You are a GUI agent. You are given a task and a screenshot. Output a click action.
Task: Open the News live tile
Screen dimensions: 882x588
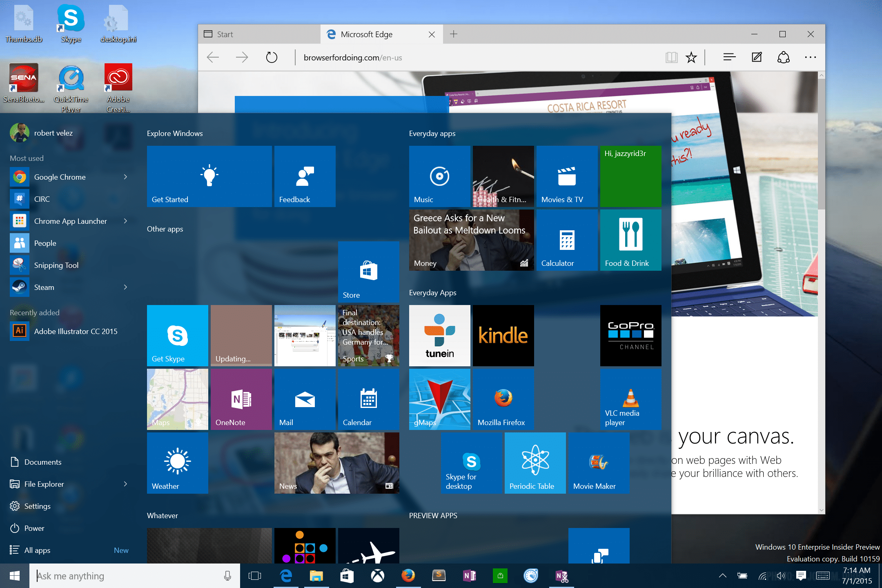(337, 463)
